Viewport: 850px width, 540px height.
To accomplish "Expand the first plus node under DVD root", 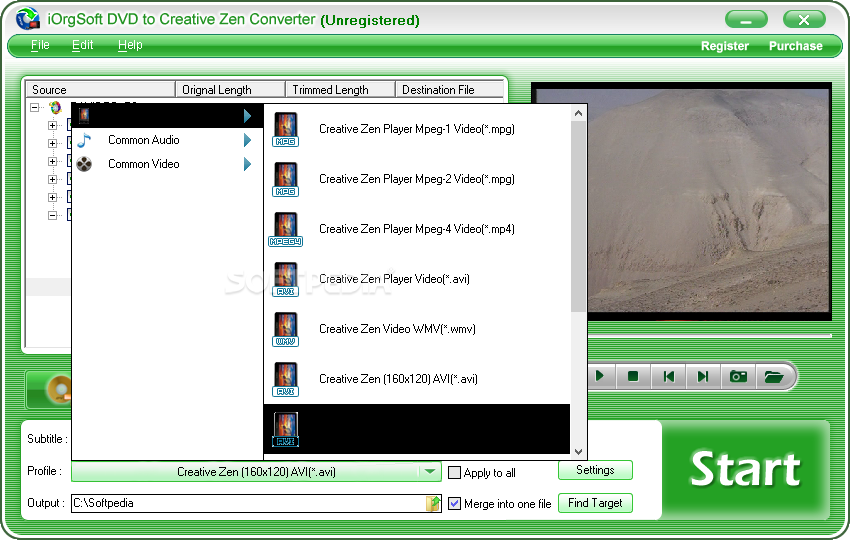I will (x=52, y=125).
